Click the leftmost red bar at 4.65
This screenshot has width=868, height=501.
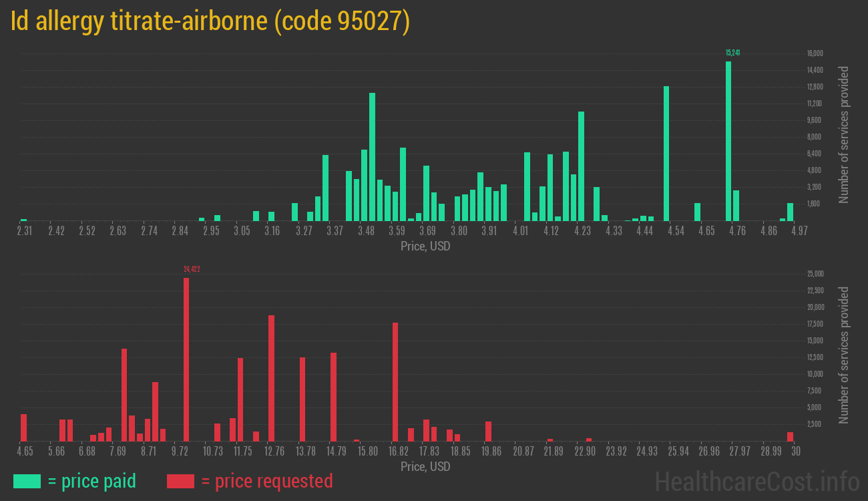[24, 428]
